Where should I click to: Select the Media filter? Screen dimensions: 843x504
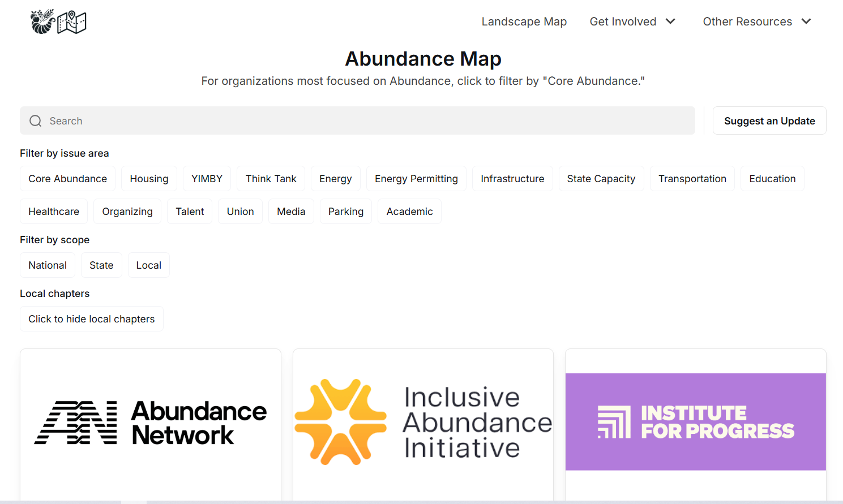pos(291,212)
